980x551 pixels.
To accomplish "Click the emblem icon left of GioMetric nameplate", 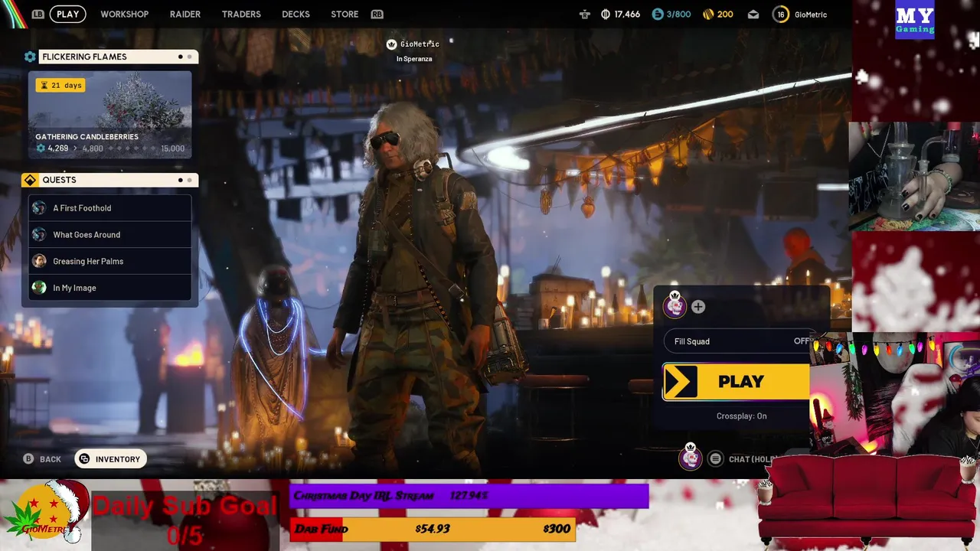I will click(x=391, y=44).
